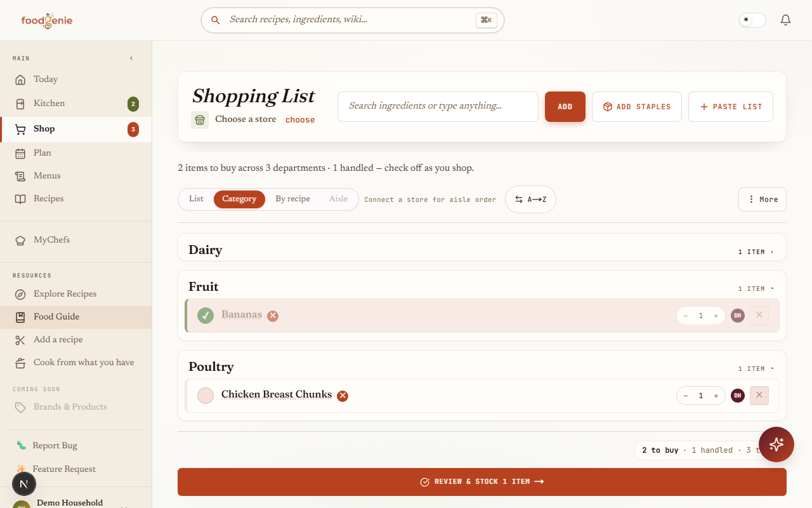
Task: Click DH avatar on Chicken Breast Chunks row
Action: [x=738, y=396]
